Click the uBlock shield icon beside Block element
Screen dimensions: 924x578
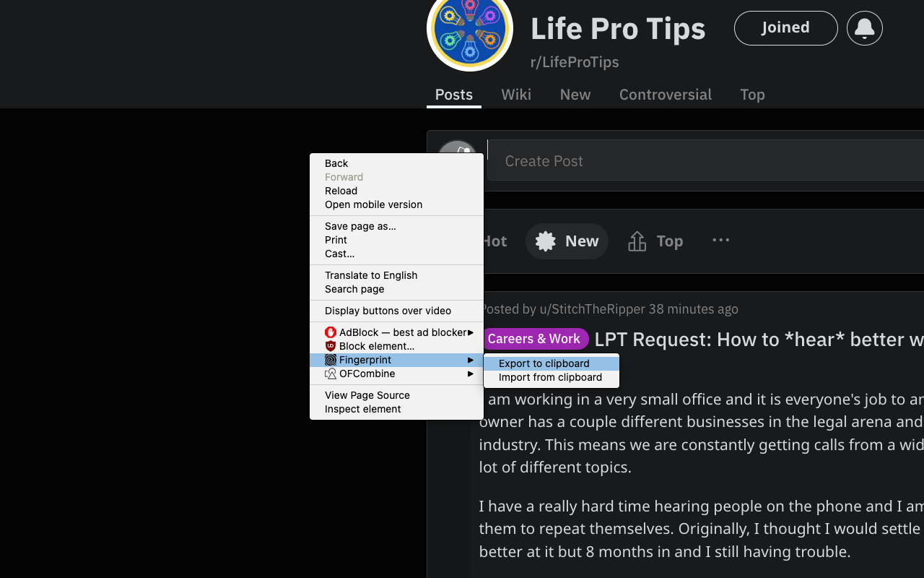tap(331, 346)
